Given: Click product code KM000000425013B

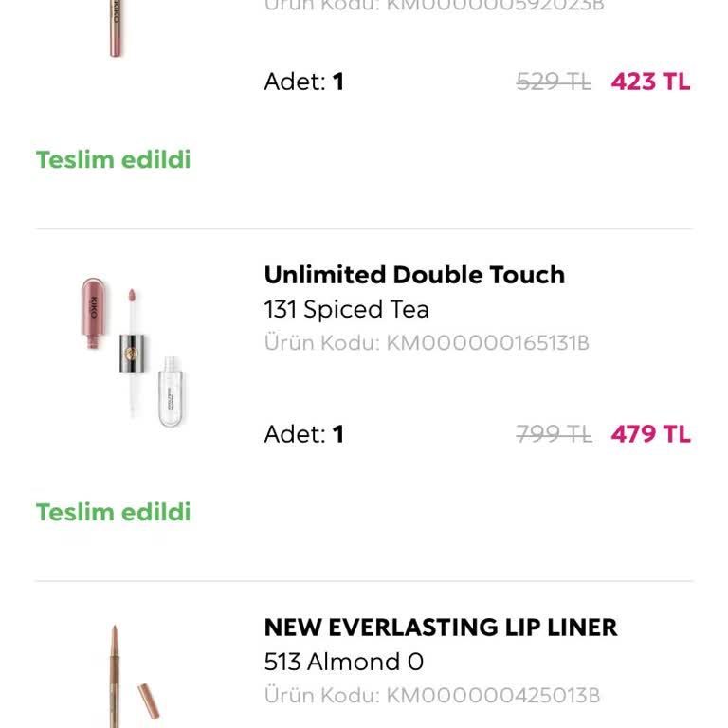Looking at the screenshot, I should coord(432,696).
